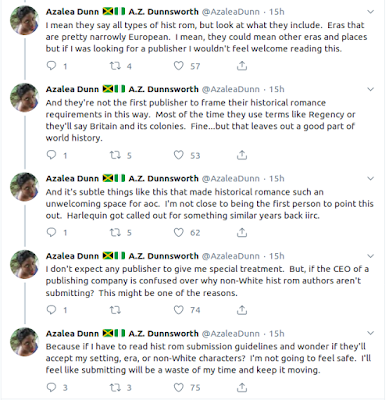View avatar of the first tweet
389x400 pixels.
pyautogui.click(x=25, y=20)
